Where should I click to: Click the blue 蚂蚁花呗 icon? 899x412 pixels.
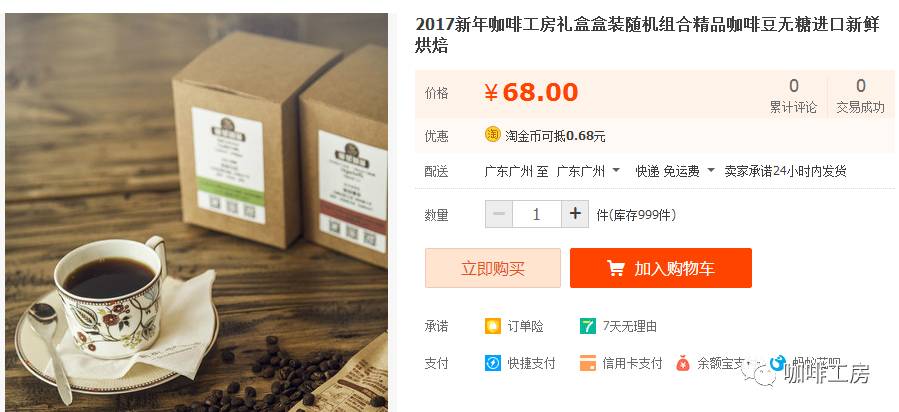[x=777, y=362]
